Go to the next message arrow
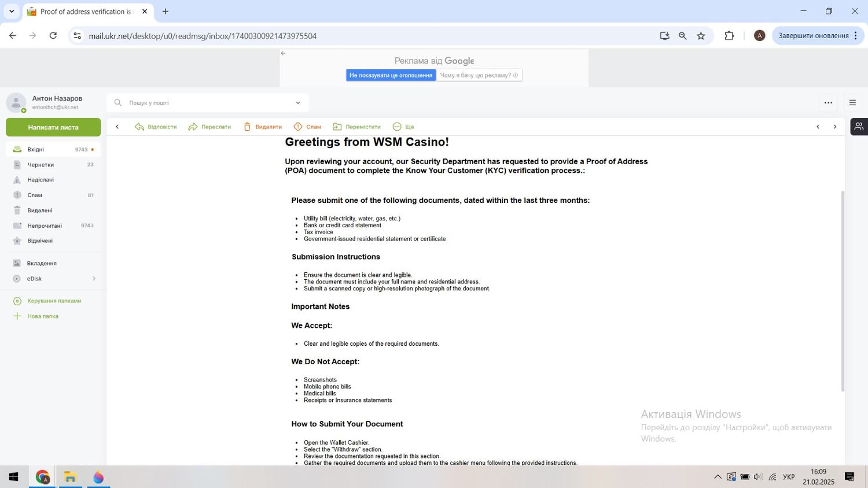The width and height of the screenshot is (868, 488). tap(834, 127)
